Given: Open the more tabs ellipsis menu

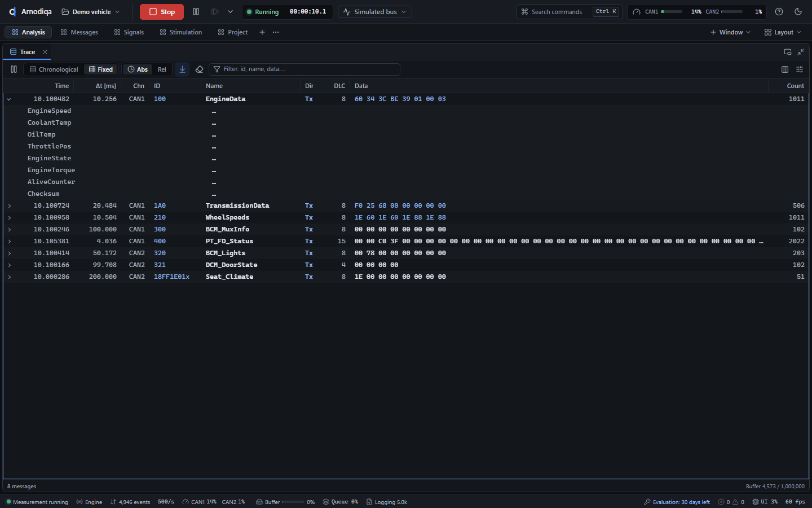Looking at the screenshot, I should click(276, 32).
